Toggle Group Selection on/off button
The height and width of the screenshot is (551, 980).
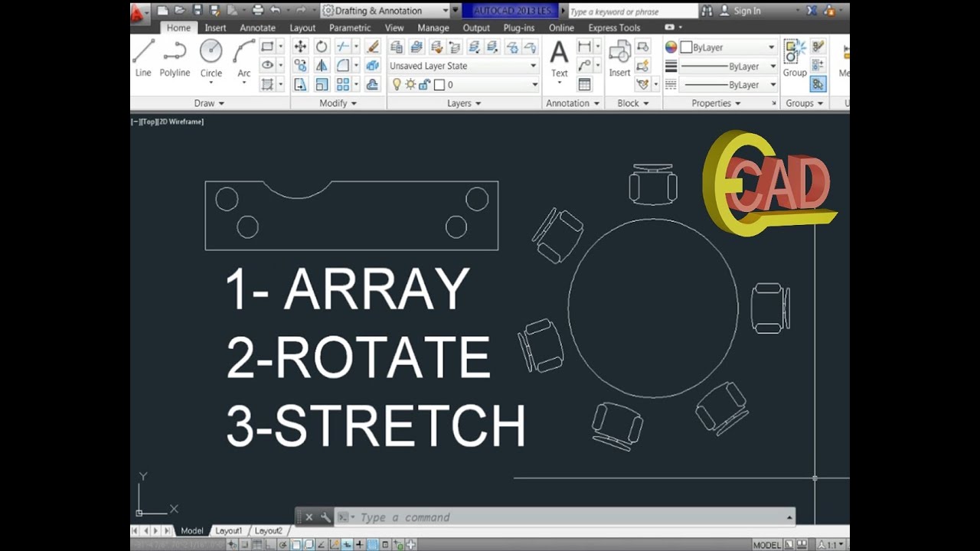[818, 85]
